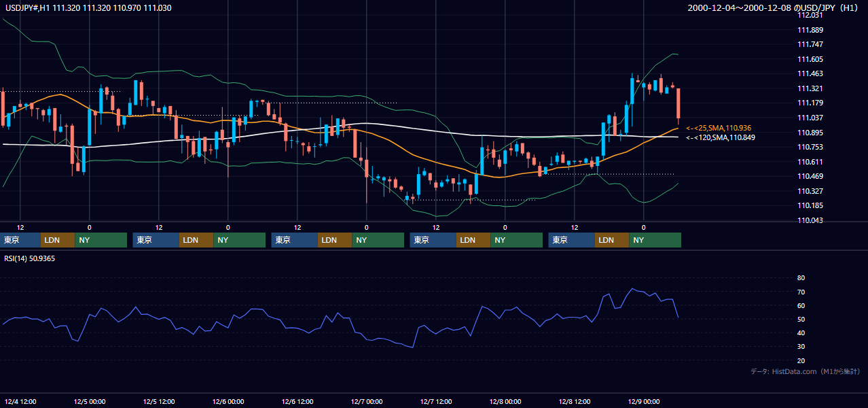
Task: Select the 2000-12-04～2000-12-08 USD/JPY (H1) title
Action: tap(774, 8)
